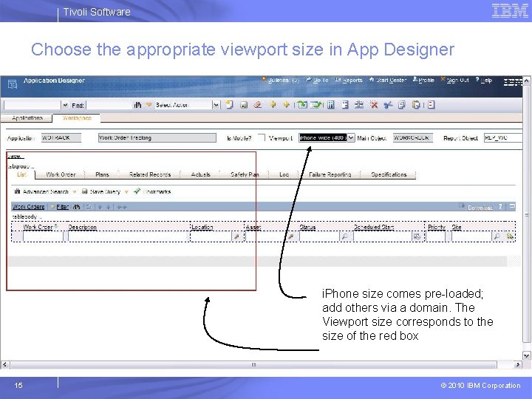This screenshot has width=532, height=399.
Task: Select the Actuals tab
Action: point(200,174)
